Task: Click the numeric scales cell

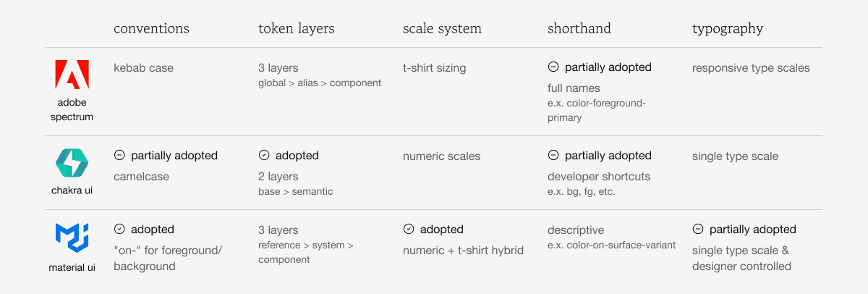Action: pyautogui.click(x=441, y=156)
